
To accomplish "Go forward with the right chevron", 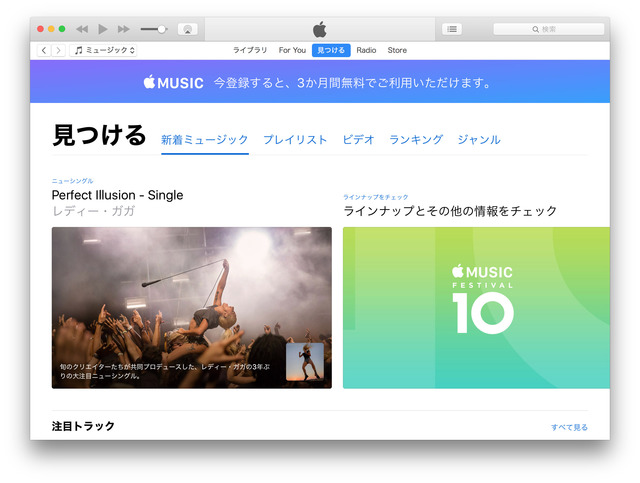I will pyautogui.click(x=58, y=50).
